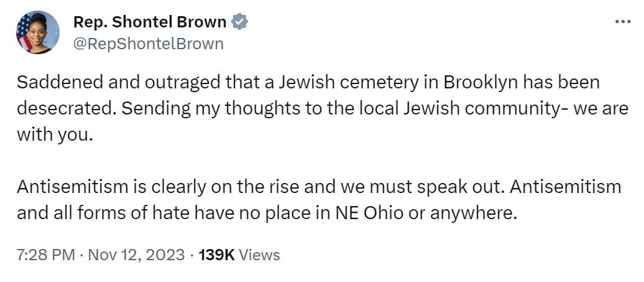The height and width of the screenshot is (282, 644).
Task: Click the Views label
Action: (259, 255)
